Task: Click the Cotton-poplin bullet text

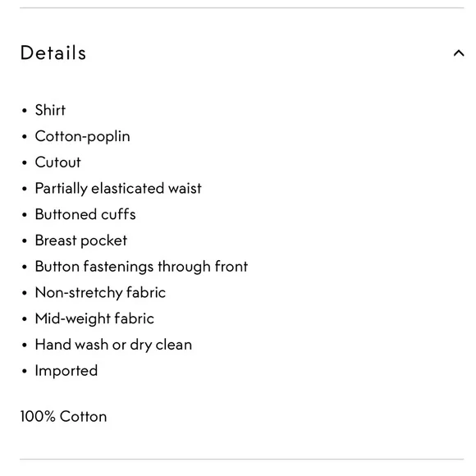Action: (x=83, y=136)
